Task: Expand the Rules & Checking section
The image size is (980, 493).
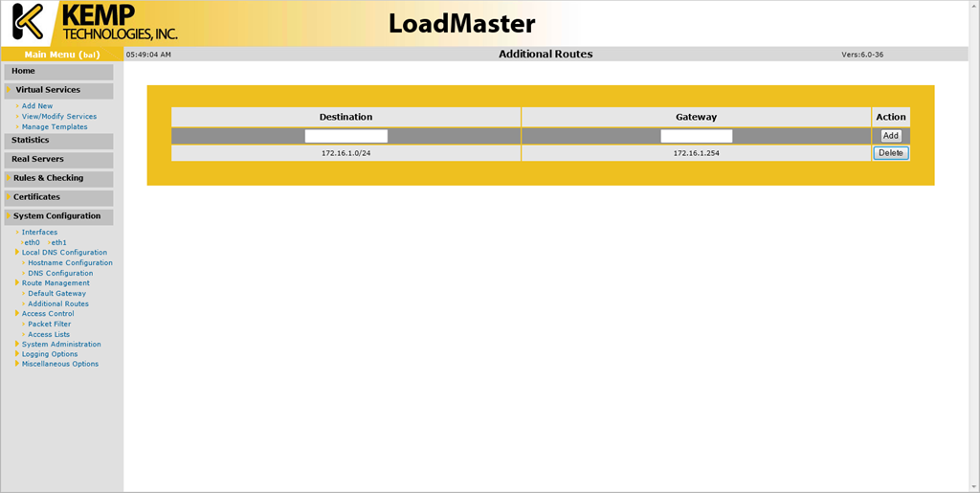Action: [x=58, y=178]
